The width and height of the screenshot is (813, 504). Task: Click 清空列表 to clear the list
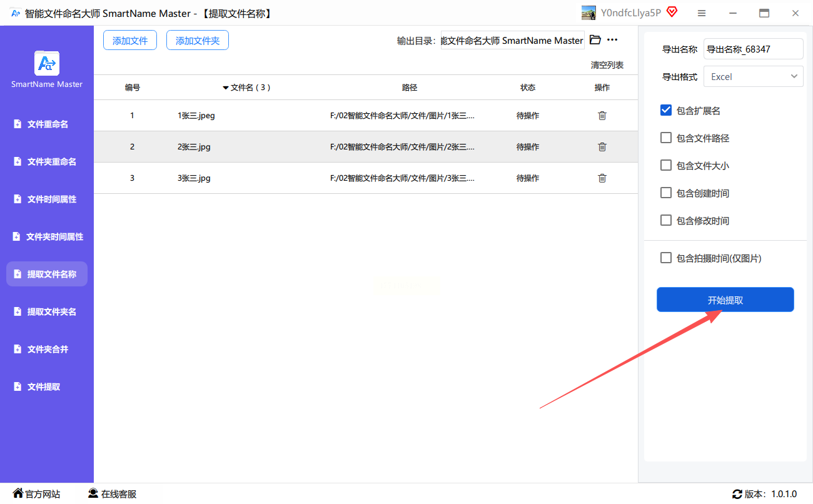607,65
